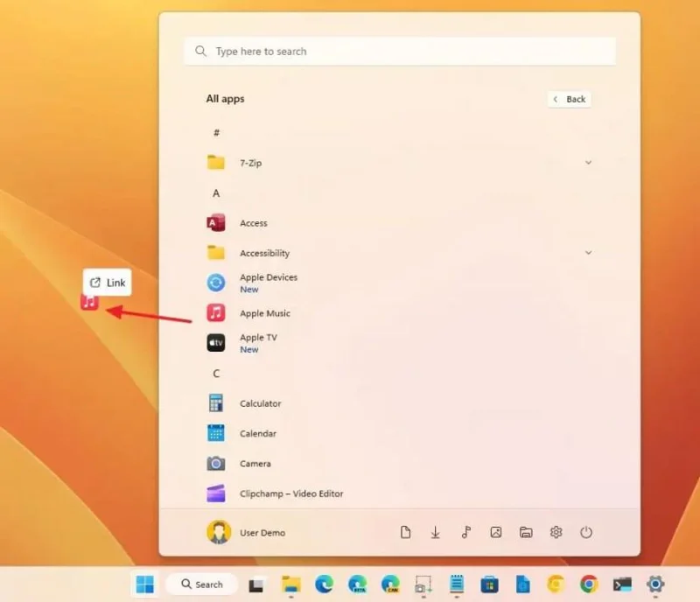This screenshot has height=602, width=700.
Task: Select the 'Clipchamp – Video Editor' label
Action: pos(291,493)
